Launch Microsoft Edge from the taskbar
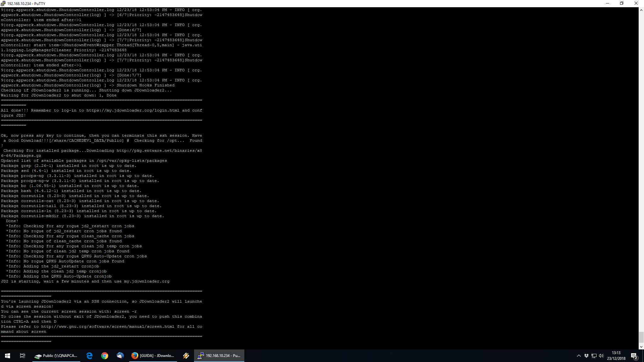644x362 pixels. click(90, 356)
